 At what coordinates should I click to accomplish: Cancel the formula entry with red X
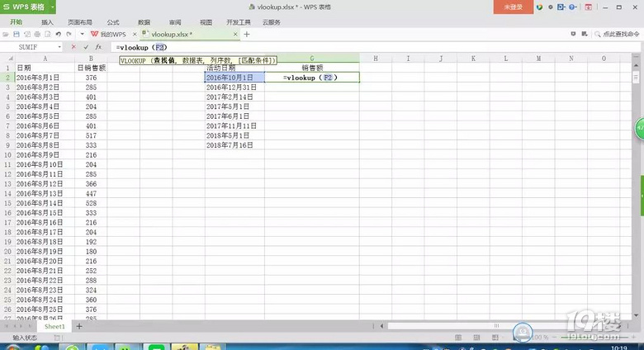click(x=73, y=47)
